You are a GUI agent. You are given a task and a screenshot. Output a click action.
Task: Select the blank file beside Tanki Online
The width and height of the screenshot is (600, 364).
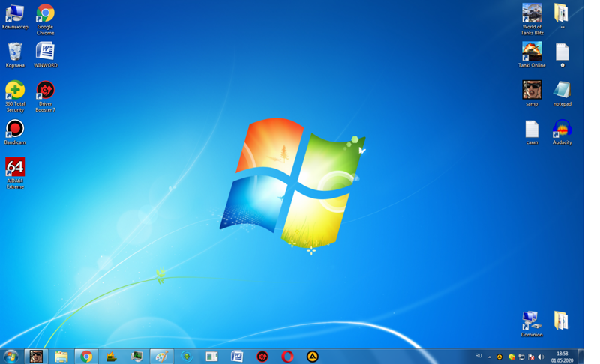tap(562, 55)
